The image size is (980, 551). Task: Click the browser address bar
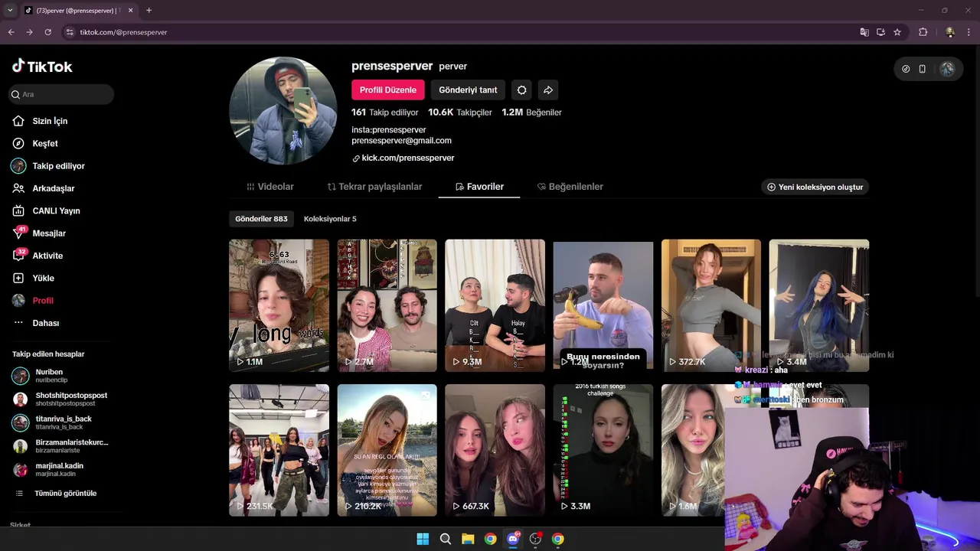point(459,32)
